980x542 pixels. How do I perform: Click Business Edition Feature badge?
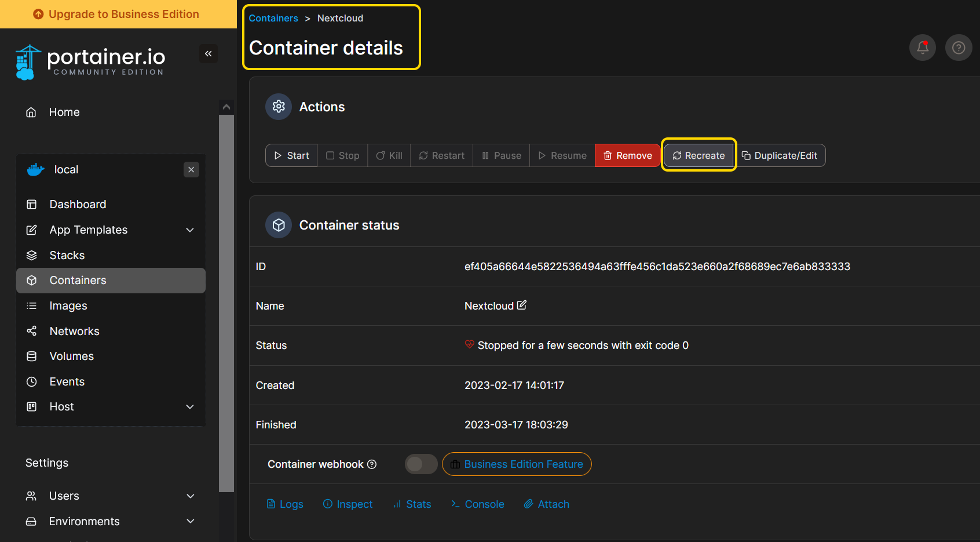point(517,464)
